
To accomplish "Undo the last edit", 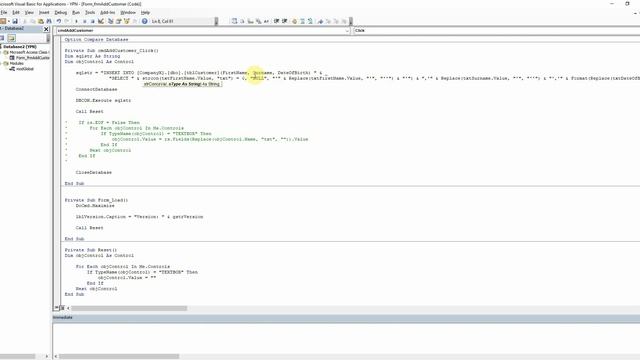I will pyautogui.click(x=59, y=21).
